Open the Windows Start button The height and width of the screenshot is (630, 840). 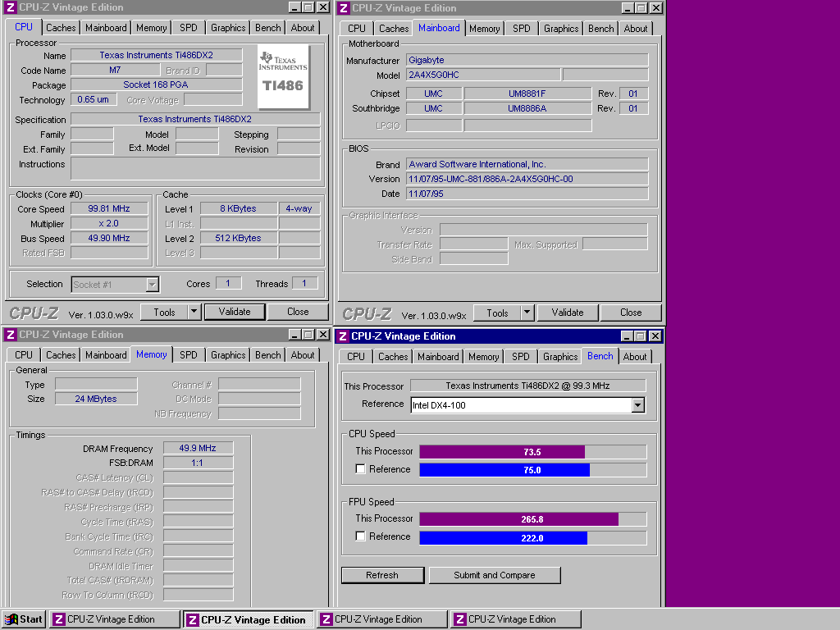coord(24,619)
